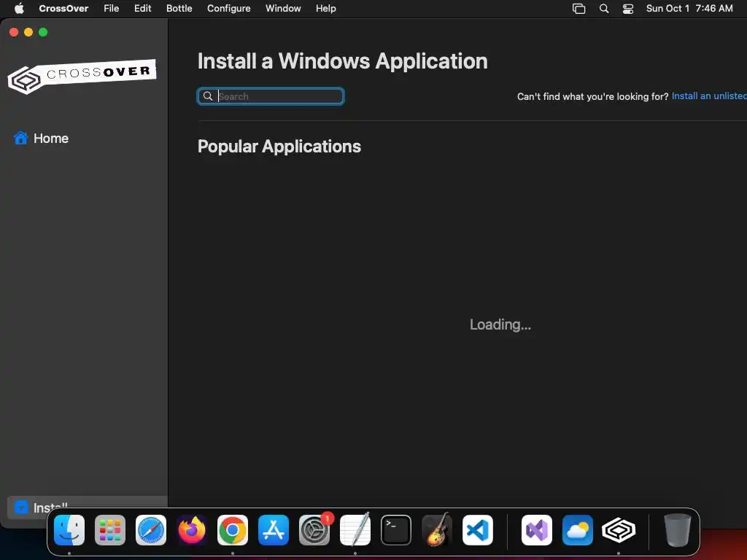Open TextEdit from the dock
747x560 pixels.
pos(355,530)
